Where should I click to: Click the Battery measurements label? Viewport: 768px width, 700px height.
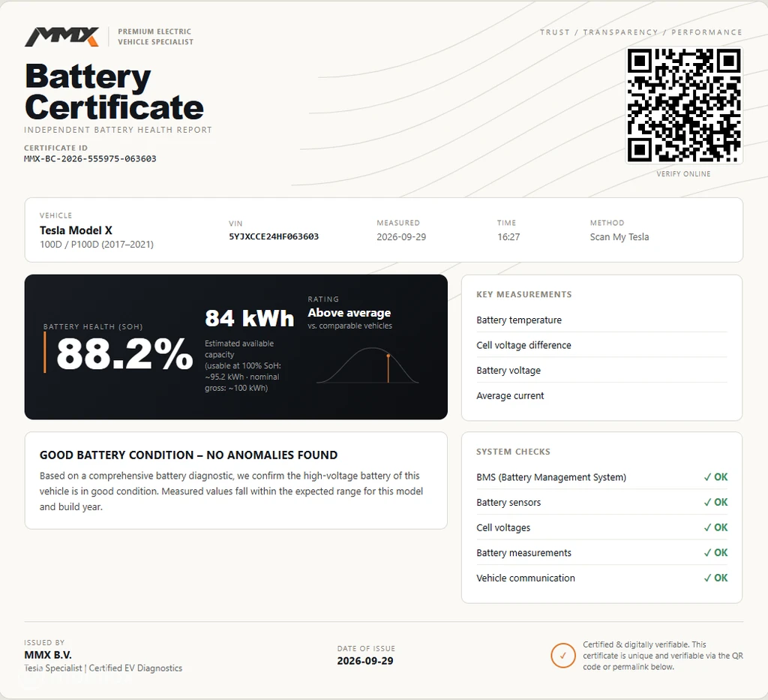[x=523, y=553]
